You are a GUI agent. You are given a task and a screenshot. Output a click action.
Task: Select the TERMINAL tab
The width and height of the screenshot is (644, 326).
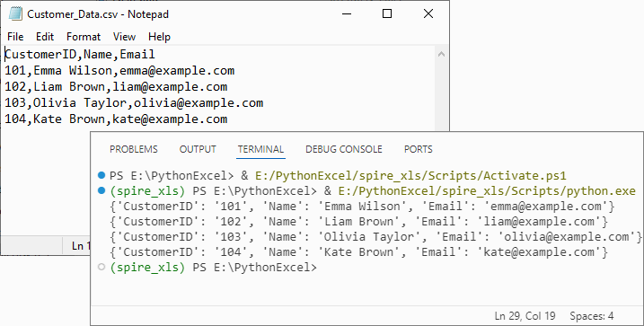[260, 149]
